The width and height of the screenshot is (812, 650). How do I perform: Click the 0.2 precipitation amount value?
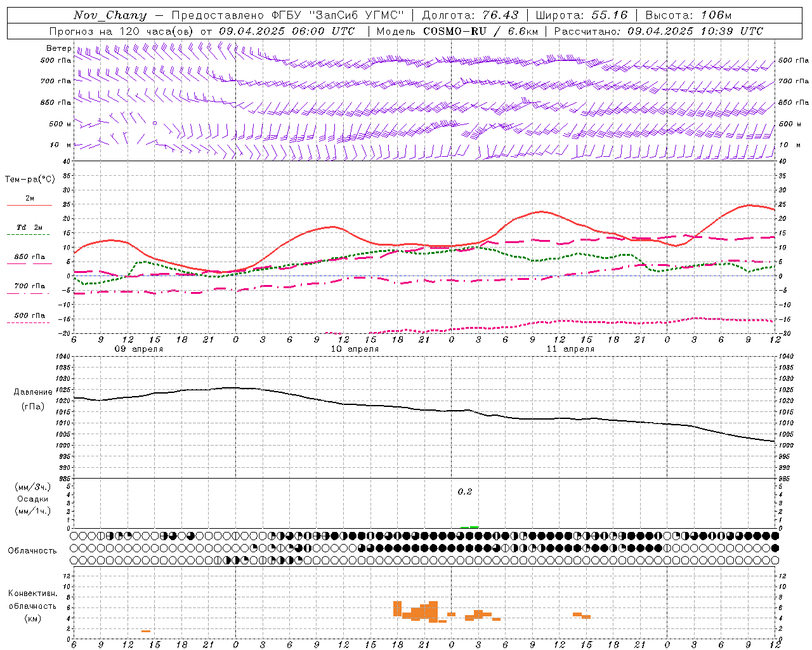point(465,492)
